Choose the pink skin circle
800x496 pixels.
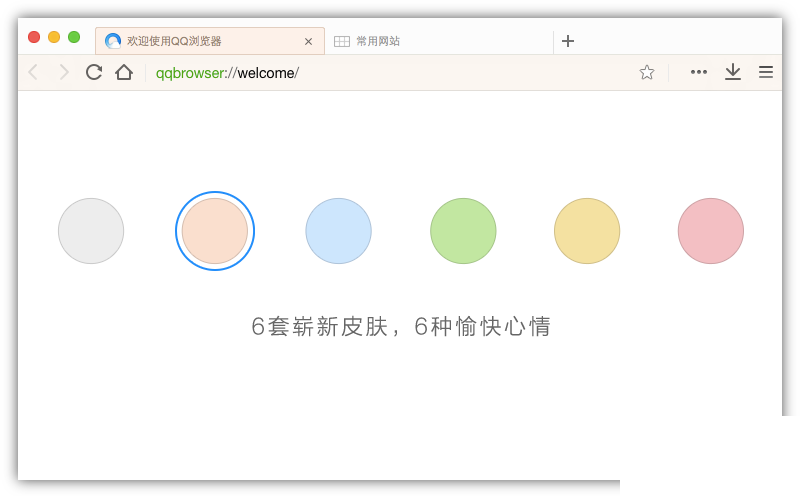(711, 231)
